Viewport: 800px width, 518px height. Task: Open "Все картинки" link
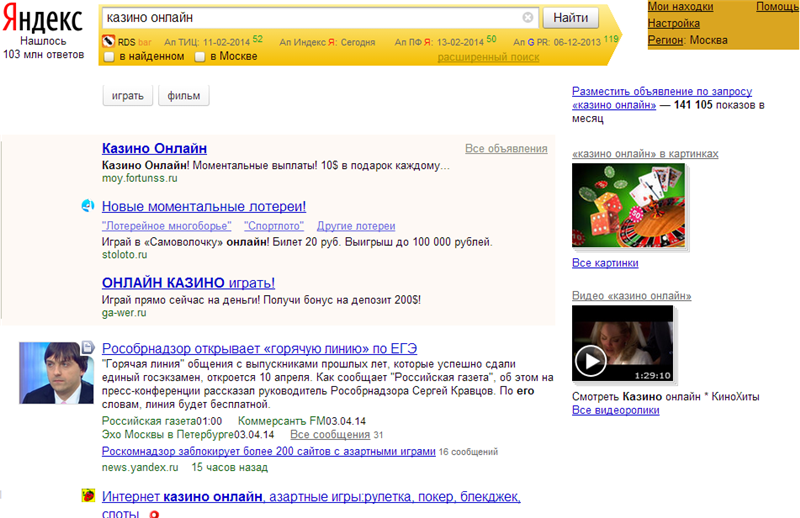[x=605, y=263]
